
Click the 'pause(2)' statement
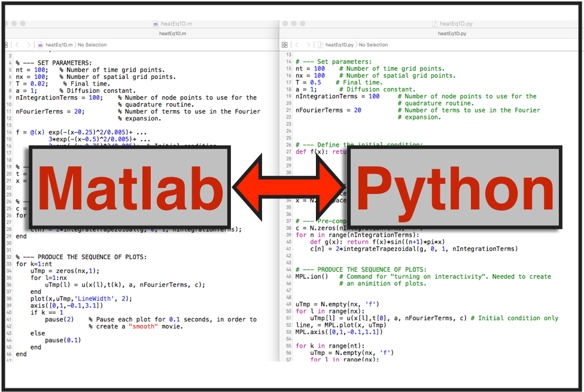click(x=59, y=320)
